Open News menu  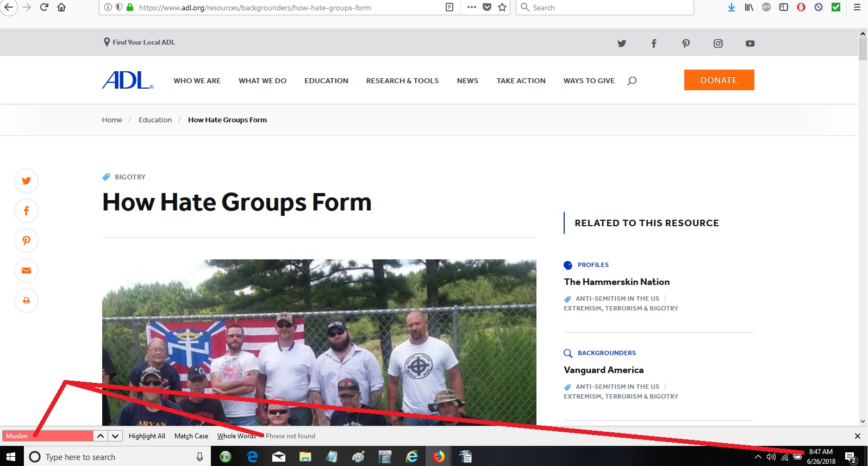pos(467,80)
